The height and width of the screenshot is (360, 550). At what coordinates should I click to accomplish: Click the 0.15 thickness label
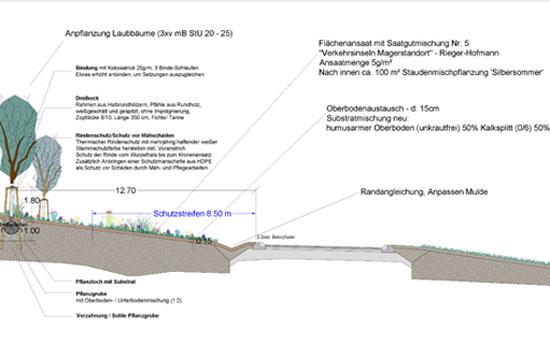point(204,241)
